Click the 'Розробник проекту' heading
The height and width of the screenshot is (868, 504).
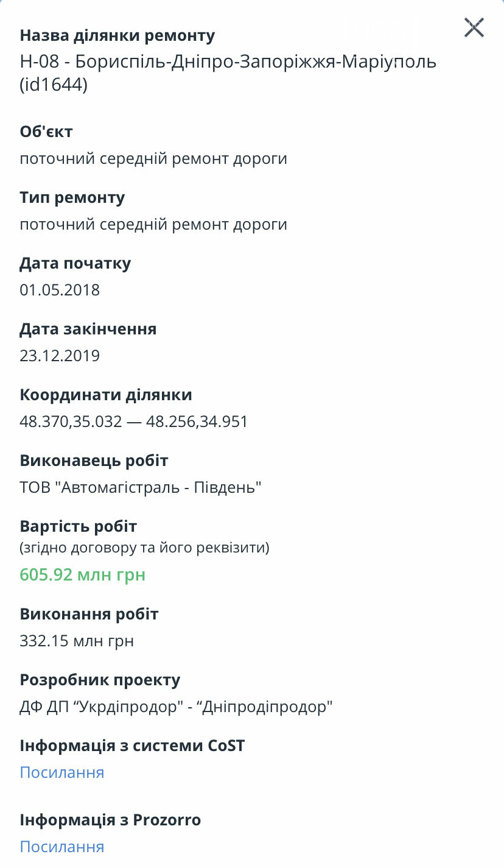[x=100, y=680]
